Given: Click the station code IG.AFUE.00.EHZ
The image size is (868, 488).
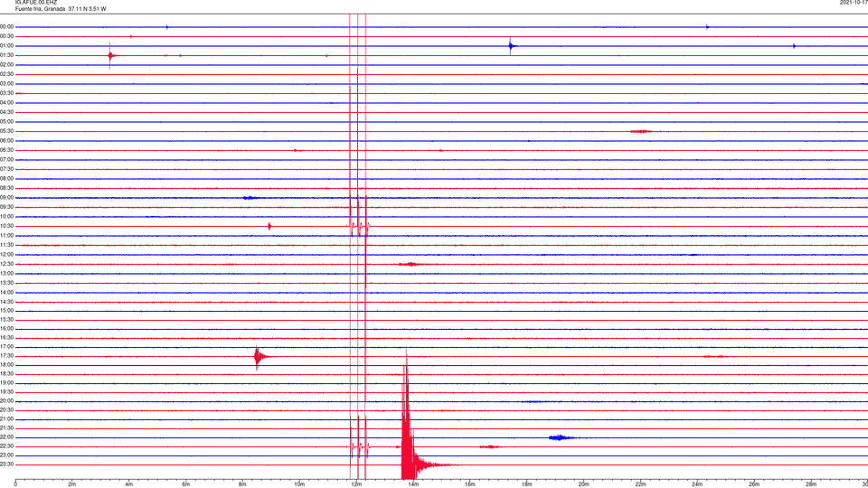Looking at the screenshot, I should (x=35, y=3).
